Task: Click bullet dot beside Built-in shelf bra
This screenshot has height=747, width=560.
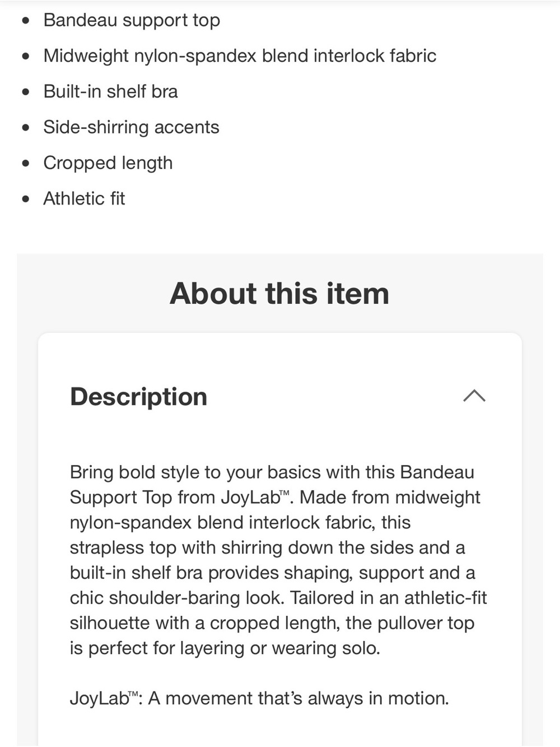Action: (x=25, y=92)
